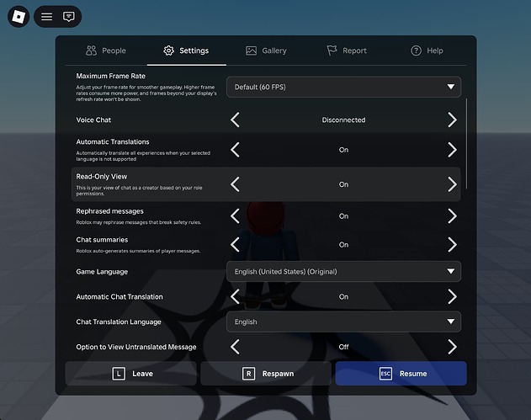Screen dimensions: 531x420
Task: Left arrow for Option to View Untranslated Message
Action: coord(235,347)
